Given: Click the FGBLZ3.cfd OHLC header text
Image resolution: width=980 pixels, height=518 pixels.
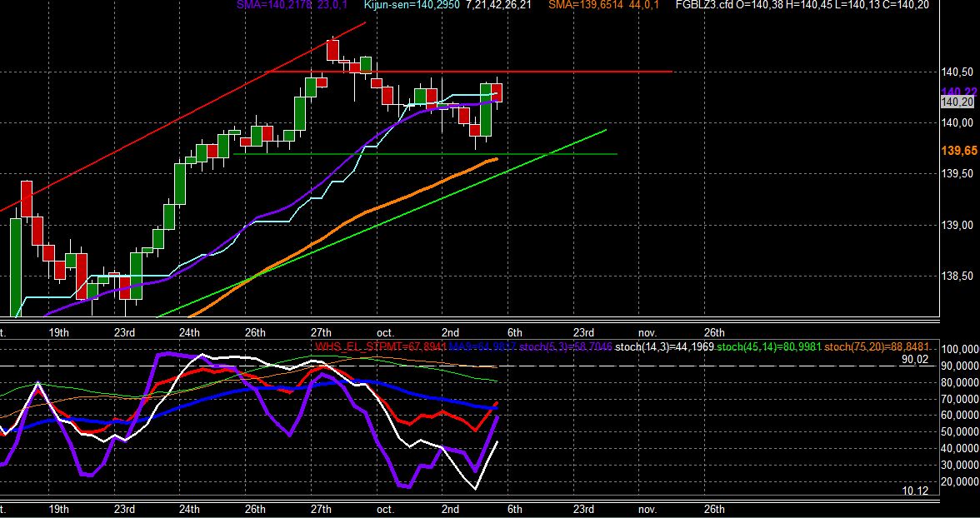Looking at the screenshot, I should [x=802, y=5].
